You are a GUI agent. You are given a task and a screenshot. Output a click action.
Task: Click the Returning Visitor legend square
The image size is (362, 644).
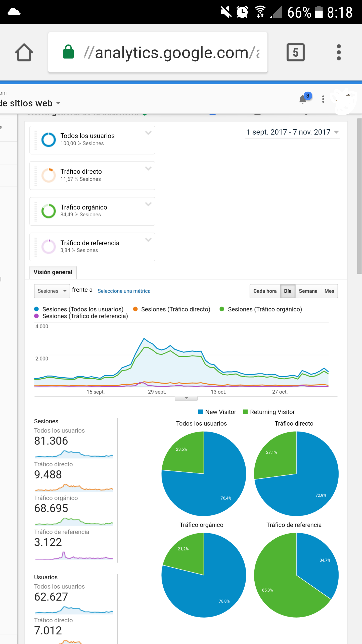point(246,412)
